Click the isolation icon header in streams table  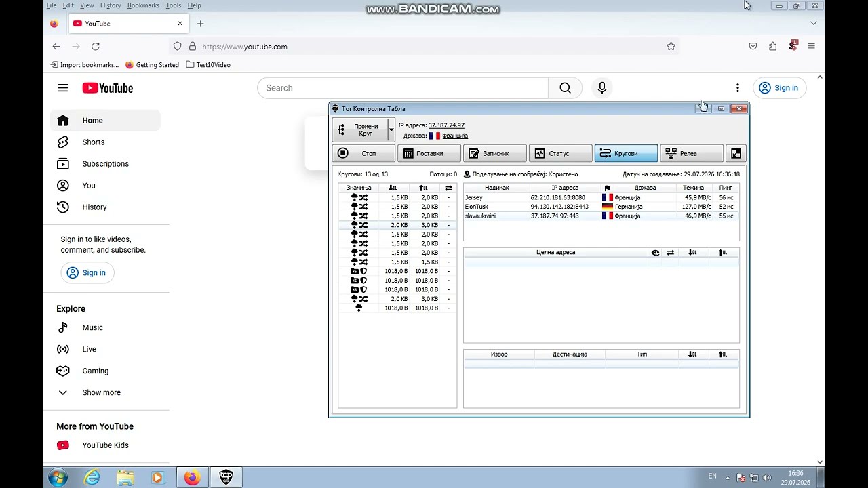655,253
